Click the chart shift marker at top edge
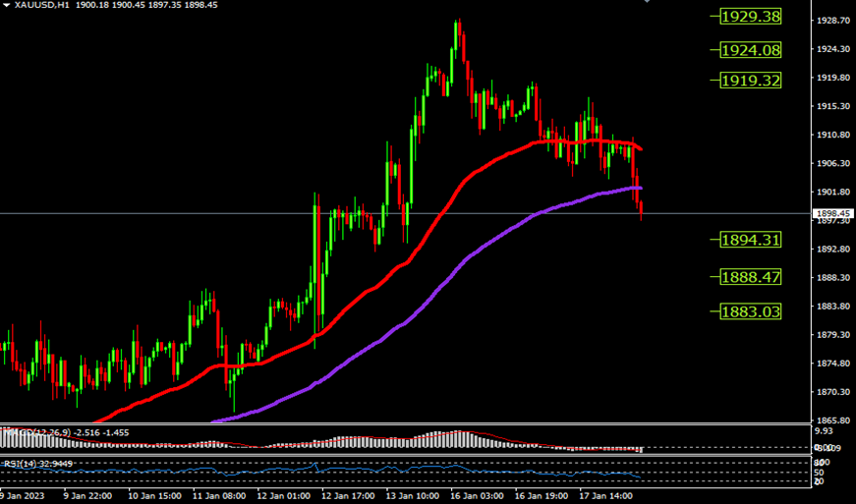 point(646,2)
